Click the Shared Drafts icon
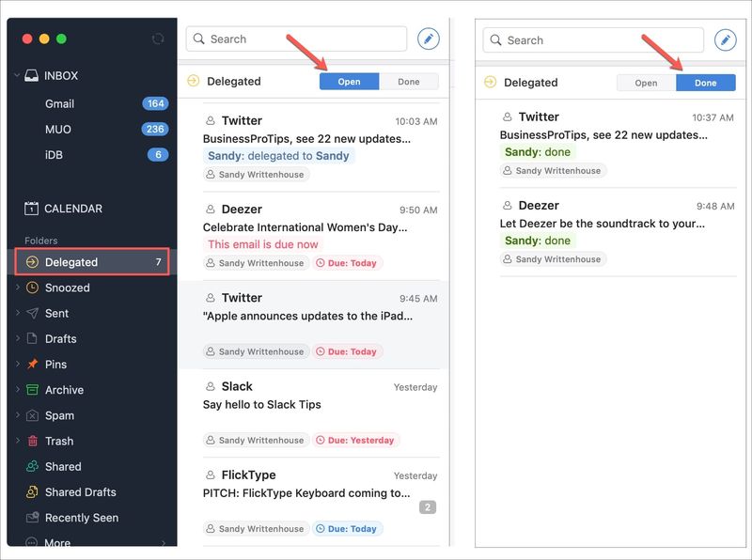Viewport: 752px width, 560px height. [32, 492]
